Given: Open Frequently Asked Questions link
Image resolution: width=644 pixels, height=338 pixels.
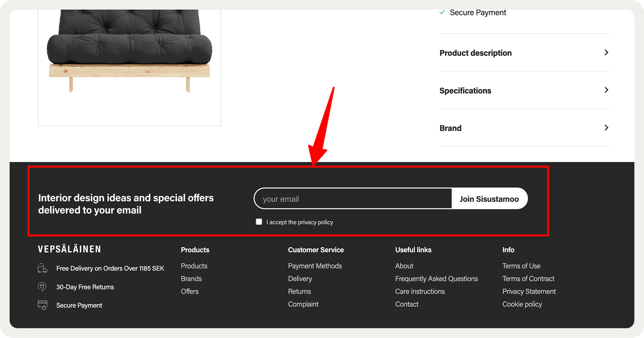Looking at the screenshot, I should [437, 279].
